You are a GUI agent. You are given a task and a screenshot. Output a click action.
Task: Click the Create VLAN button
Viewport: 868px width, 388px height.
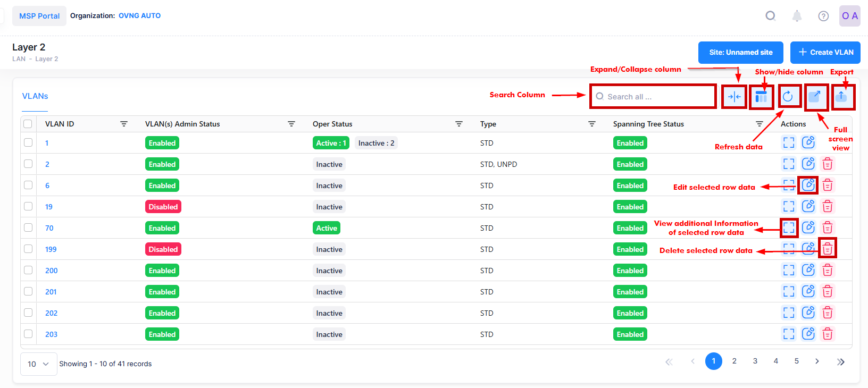(825, 52)
